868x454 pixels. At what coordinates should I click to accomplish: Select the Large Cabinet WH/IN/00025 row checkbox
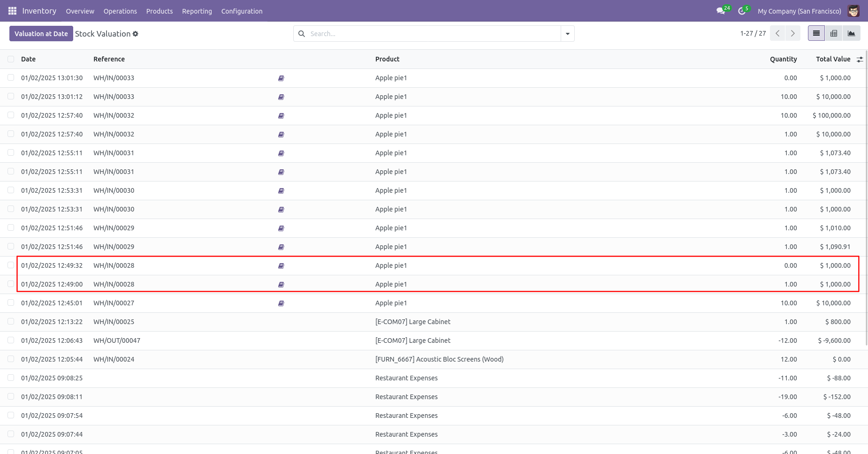11,321
